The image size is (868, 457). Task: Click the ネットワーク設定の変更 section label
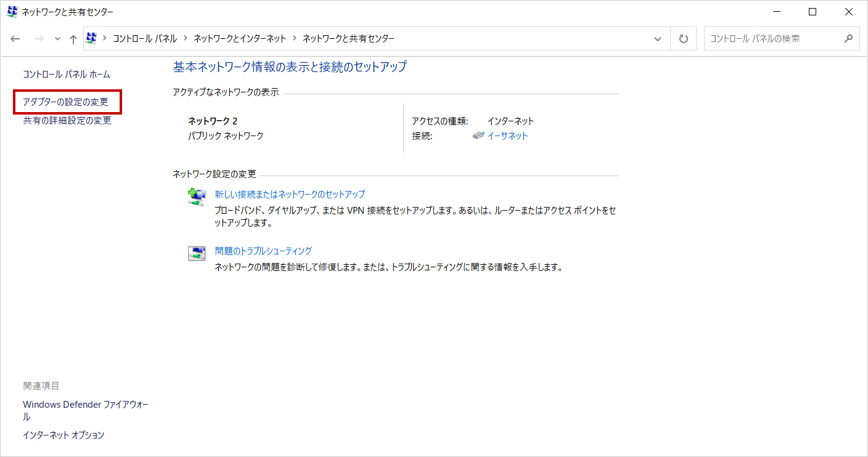(x=215, y=174)
